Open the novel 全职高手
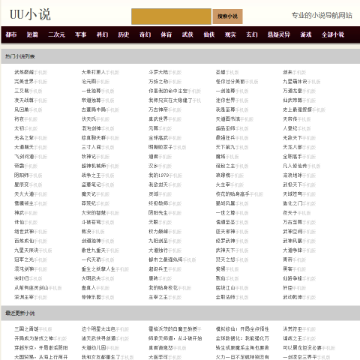This screenshot has height=360, width=360. point(293,156)
